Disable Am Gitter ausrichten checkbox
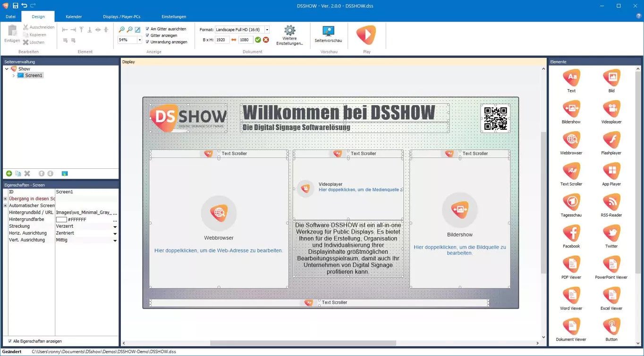The height and width of the screenshot is (356, 644). [x=148, y=29]
